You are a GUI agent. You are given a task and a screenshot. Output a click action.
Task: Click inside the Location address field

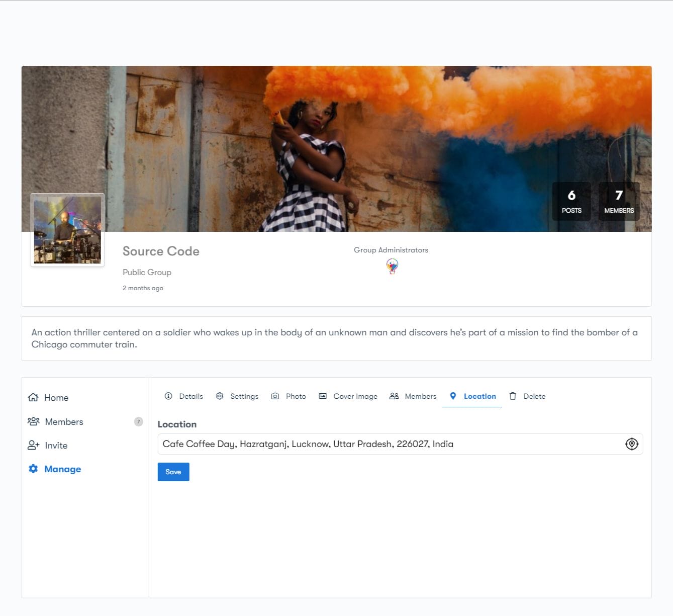pos(387,444)
